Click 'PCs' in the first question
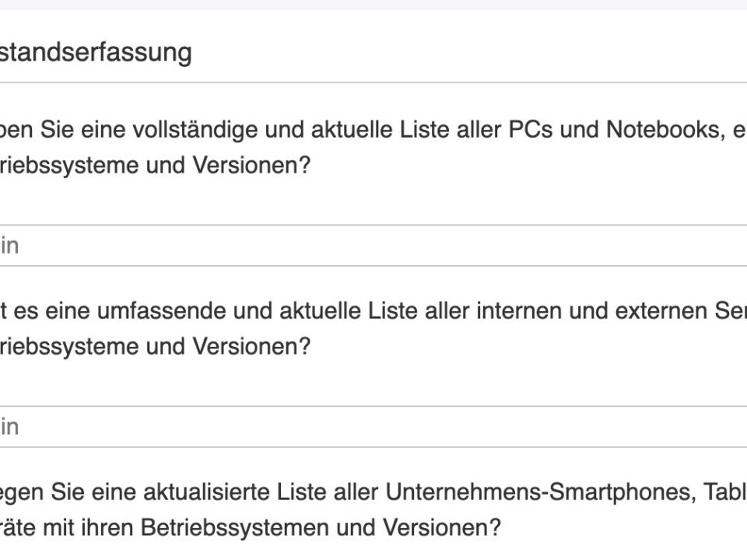 click(x=530, y=130)
